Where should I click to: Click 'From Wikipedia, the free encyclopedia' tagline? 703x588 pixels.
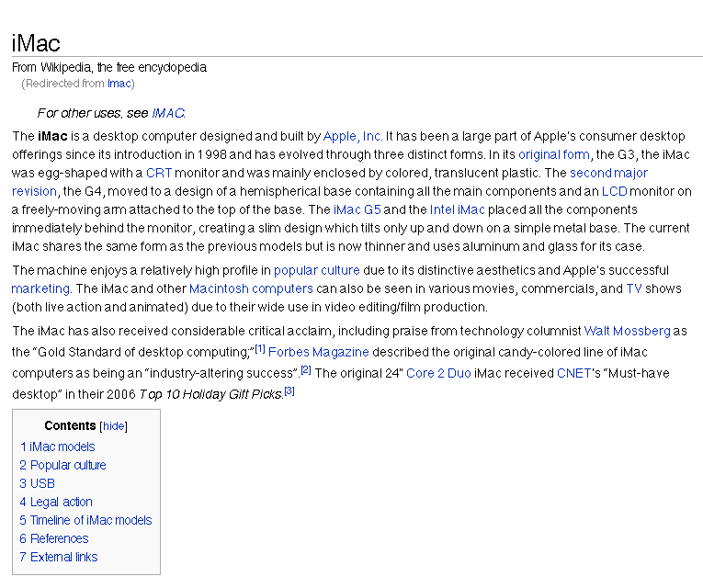tap(109, 68)
